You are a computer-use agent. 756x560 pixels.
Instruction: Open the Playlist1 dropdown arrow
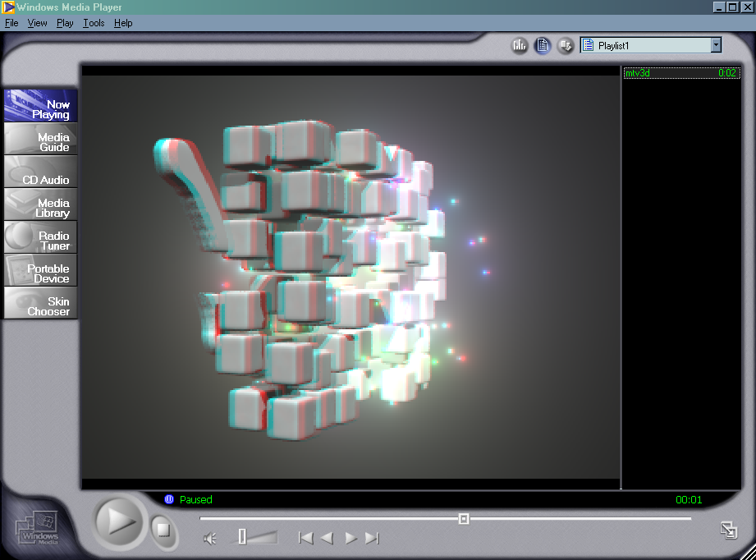[716, 45]
